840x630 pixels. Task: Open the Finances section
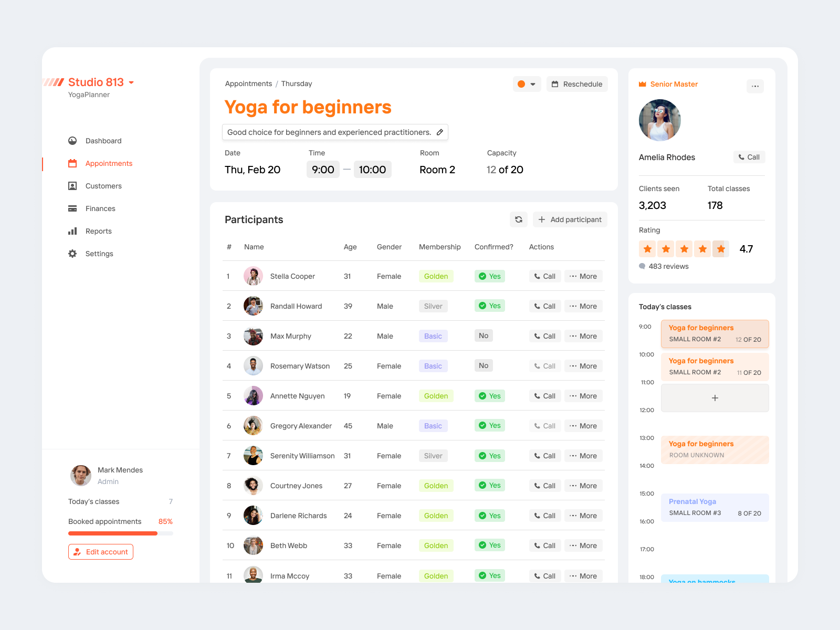click(100, 208)
